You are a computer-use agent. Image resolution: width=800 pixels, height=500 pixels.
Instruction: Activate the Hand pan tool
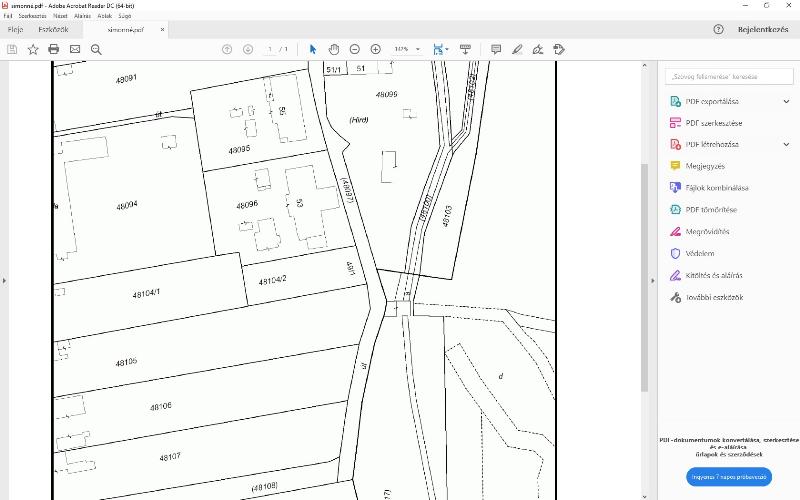[334, 49]
